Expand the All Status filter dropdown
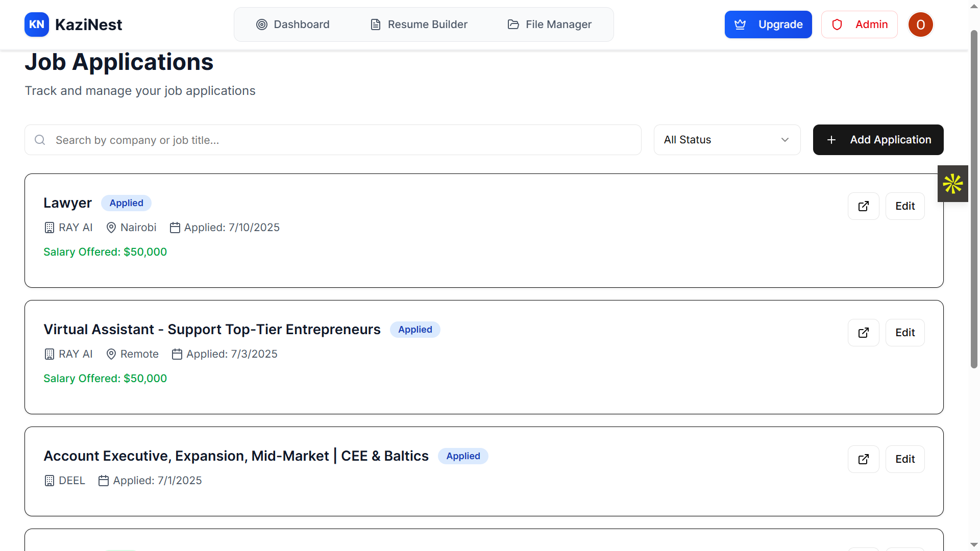Screen dimensions: 980x551 click(x=715, y=140)
